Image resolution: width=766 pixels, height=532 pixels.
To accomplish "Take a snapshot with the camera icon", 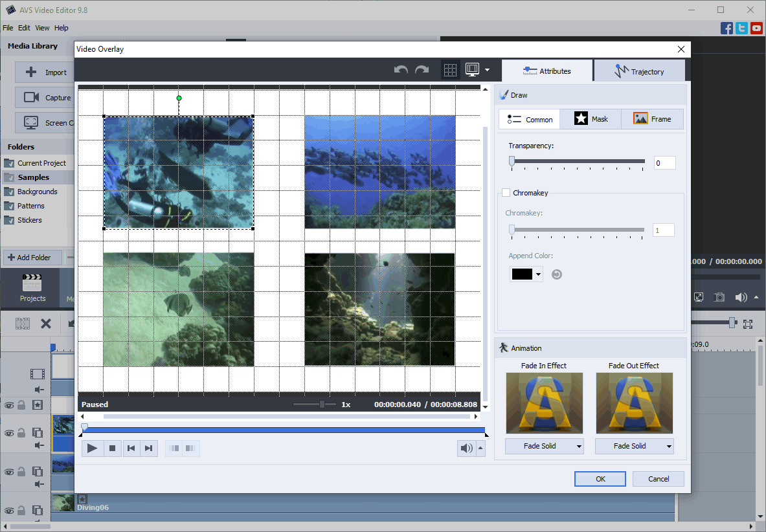I will 719,296.
